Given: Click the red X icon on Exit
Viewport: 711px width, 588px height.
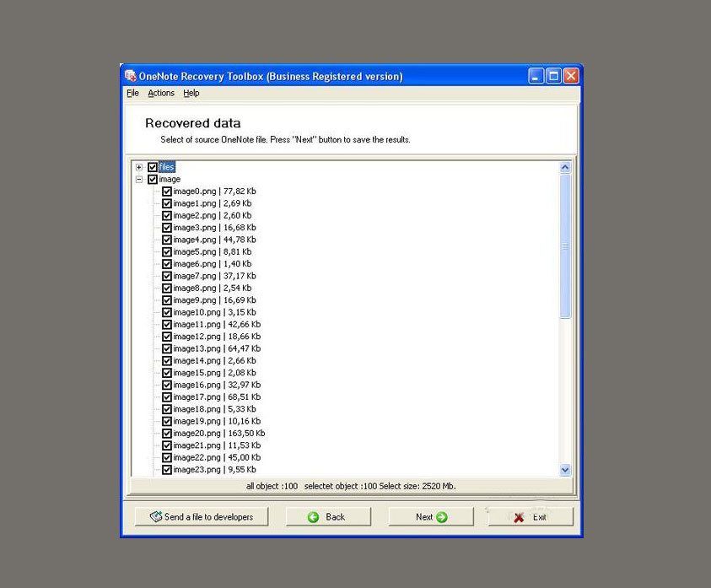Looking at the screenshot, I should point(519,517).
